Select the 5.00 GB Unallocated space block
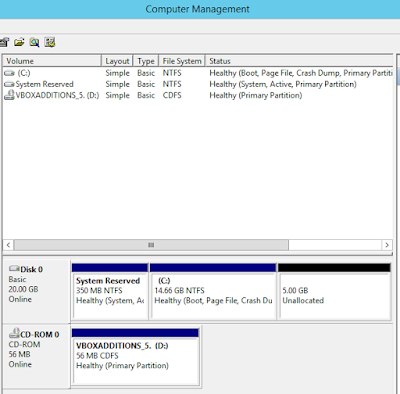Screen dimensions: 400x394 (x=334, y=292)
